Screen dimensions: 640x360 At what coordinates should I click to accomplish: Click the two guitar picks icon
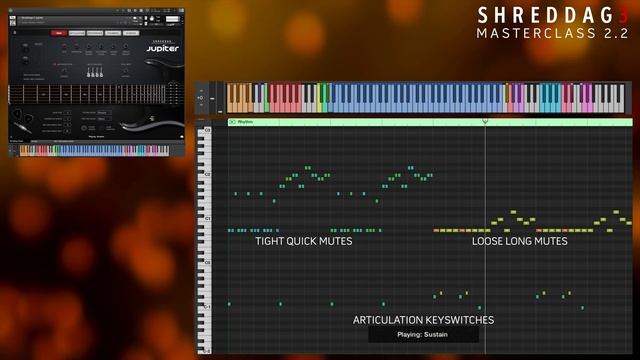(x=22, y=116)
